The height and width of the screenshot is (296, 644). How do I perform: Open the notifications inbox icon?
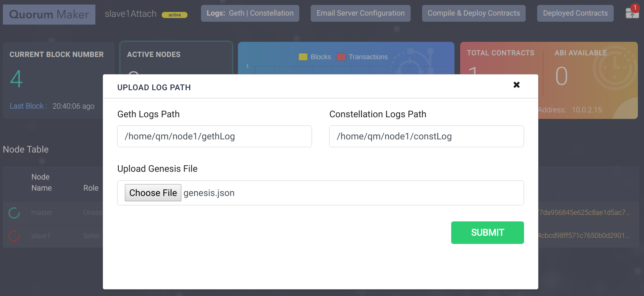[632, 12]
